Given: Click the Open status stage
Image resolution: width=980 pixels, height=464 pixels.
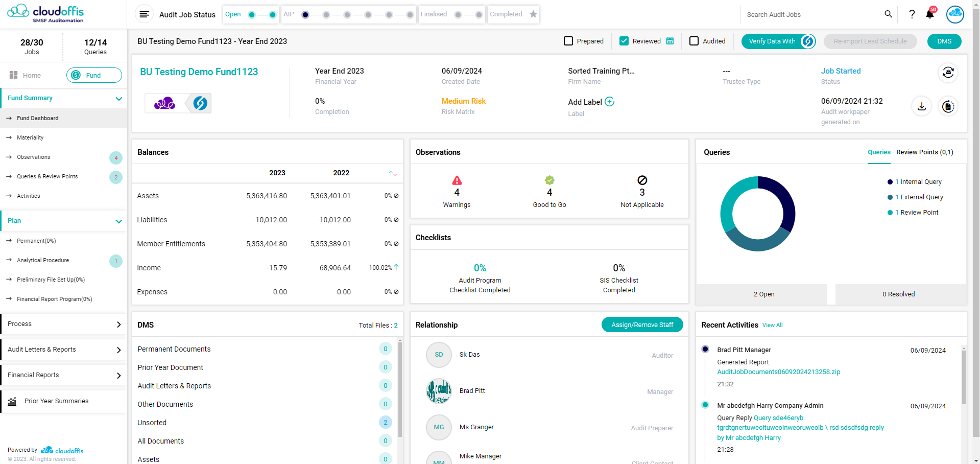Looking at the screenshot, I should [x=251, y=14].
